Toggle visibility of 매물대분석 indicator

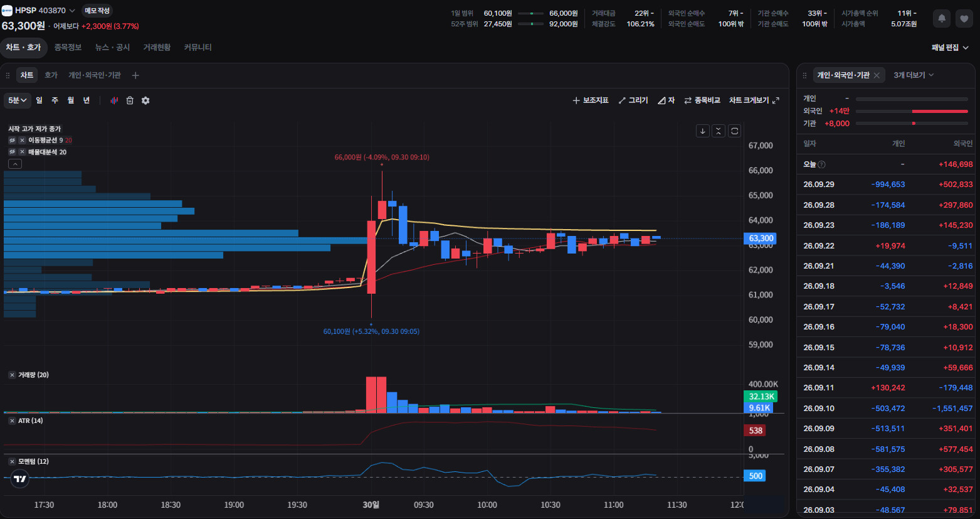coord(12,152)
